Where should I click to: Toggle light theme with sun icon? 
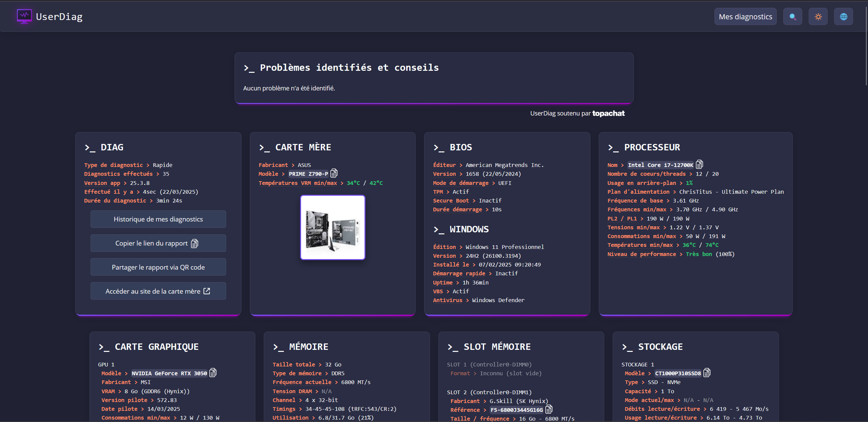[818, 17]
